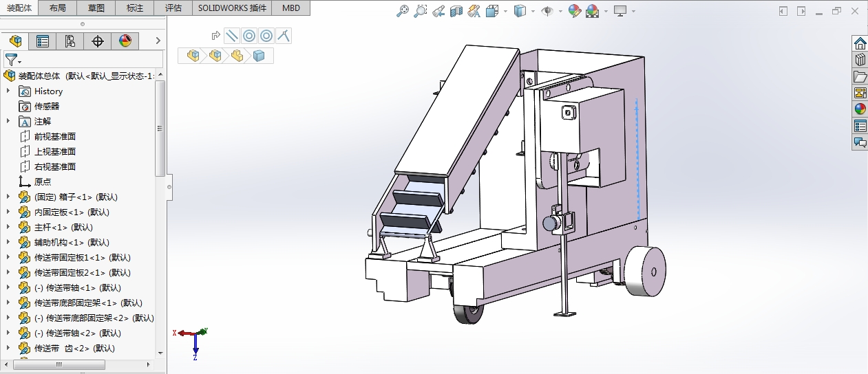Open the 装配体 ribbon tab
This screenshot has height=374, width=868.
(20, 8)
